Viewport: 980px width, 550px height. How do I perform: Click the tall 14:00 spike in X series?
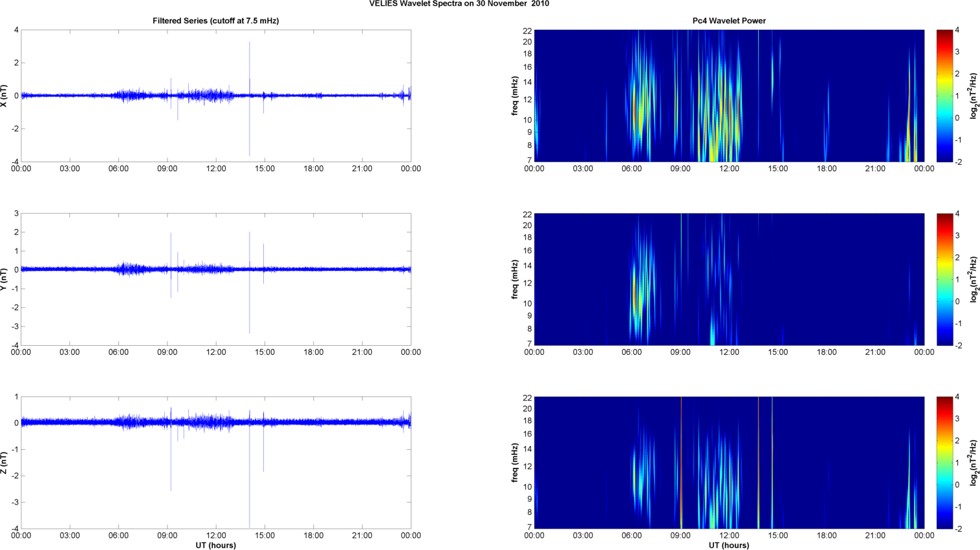249,65
